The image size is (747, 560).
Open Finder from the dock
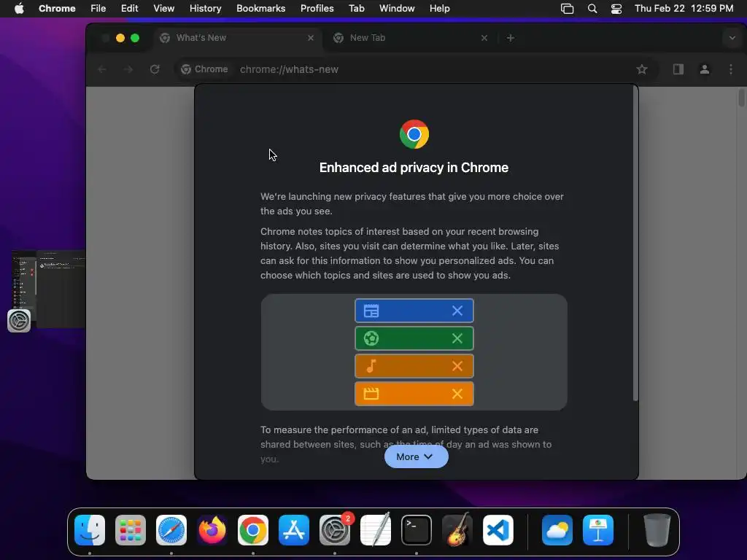point(90,530)
